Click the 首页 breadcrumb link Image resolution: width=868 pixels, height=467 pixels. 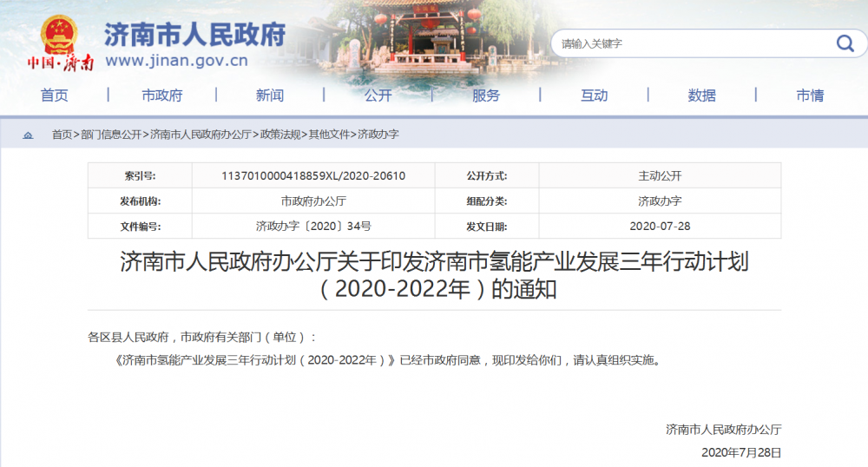[x=62, y=135]
